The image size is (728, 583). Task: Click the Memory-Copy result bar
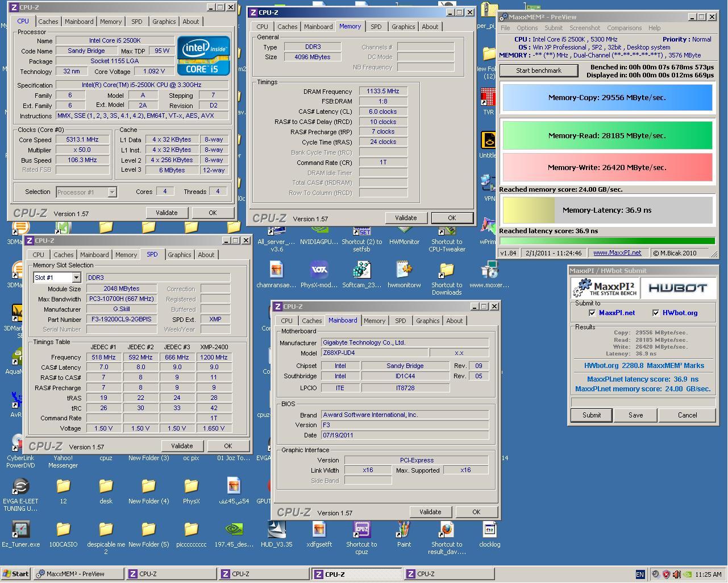click(607, 98)
